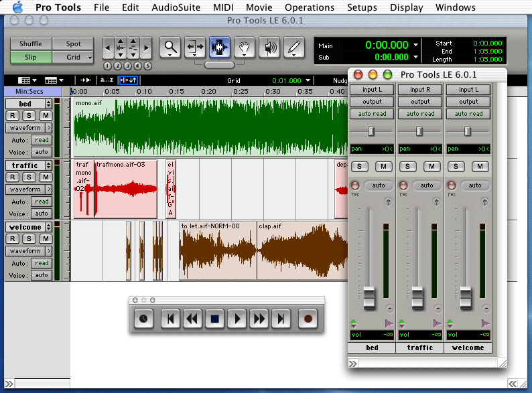Mute the traffic channel in mixer
This screenshot has width=532, height=393.
(431, 167)
